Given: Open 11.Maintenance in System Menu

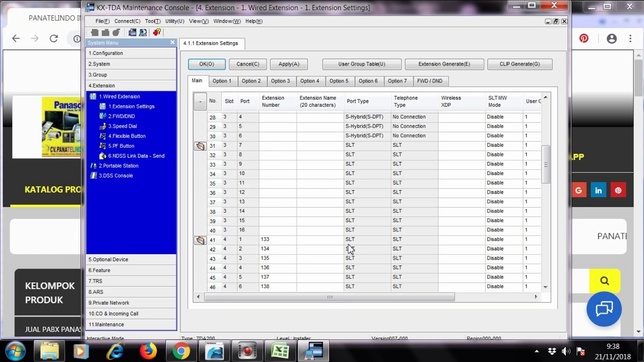Looking at the screenshot, I should point(131,325).
